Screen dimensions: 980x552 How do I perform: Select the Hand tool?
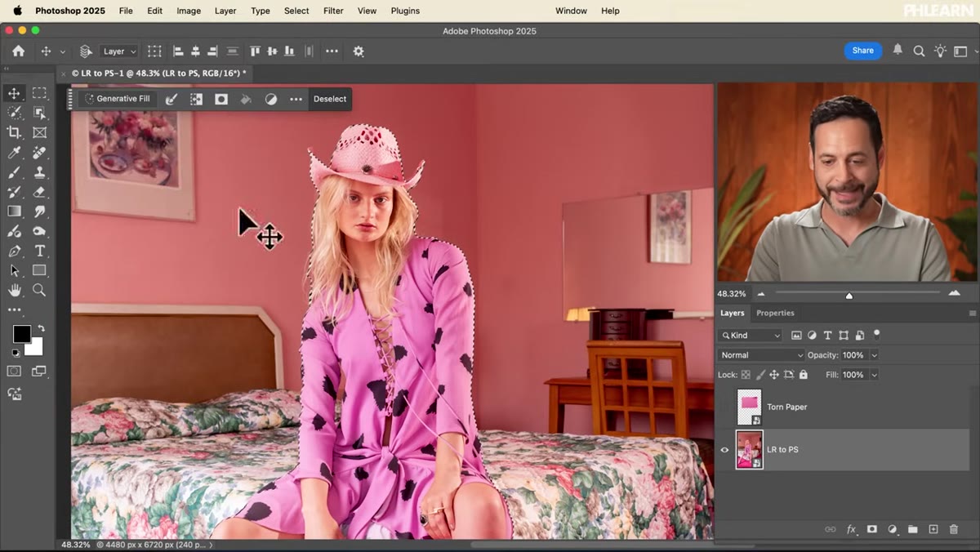(14, 290)
